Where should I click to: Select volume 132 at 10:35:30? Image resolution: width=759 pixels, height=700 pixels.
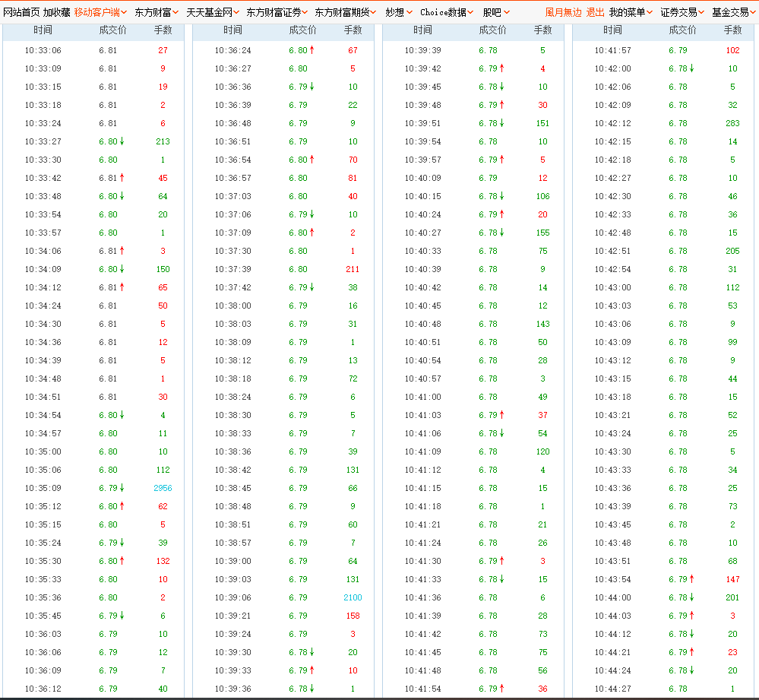(x=163, y=561)
